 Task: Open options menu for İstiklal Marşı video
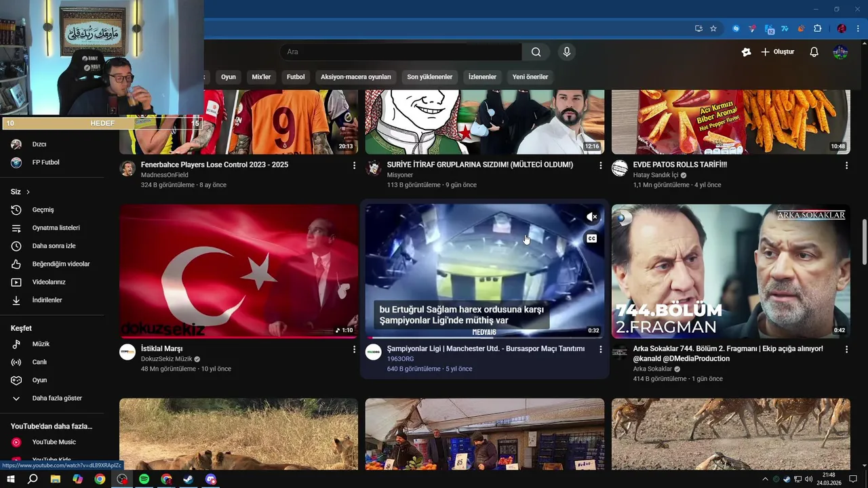point(354,349)
